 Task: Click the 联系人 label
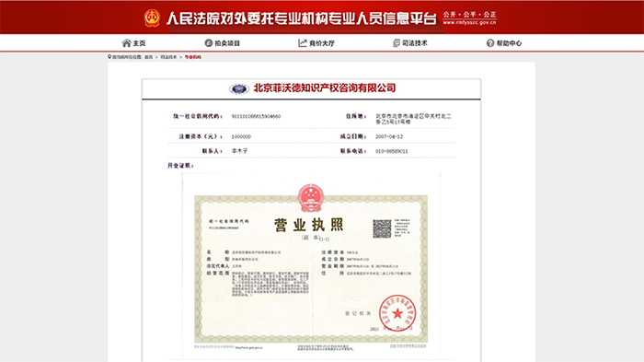coord(212,151)
